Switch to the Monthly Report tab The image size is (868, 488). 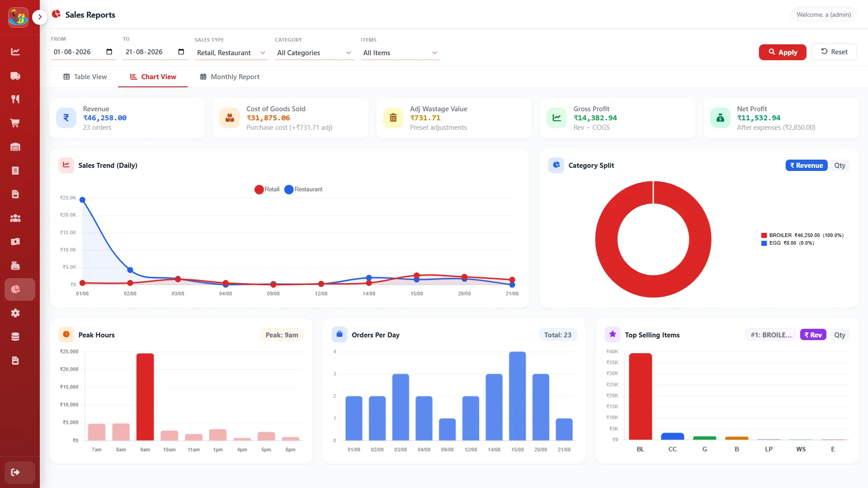pyautogui.click(x=230, y=77)
